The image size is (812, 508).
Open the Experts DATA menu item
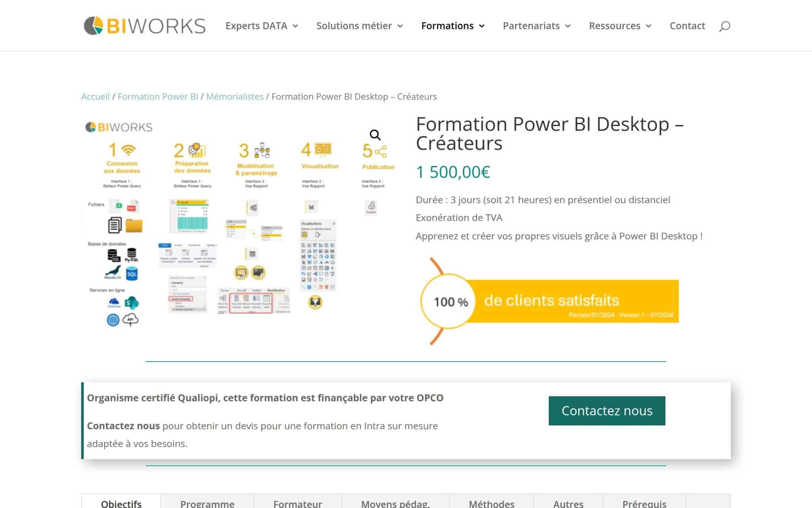tap(257, 26)
